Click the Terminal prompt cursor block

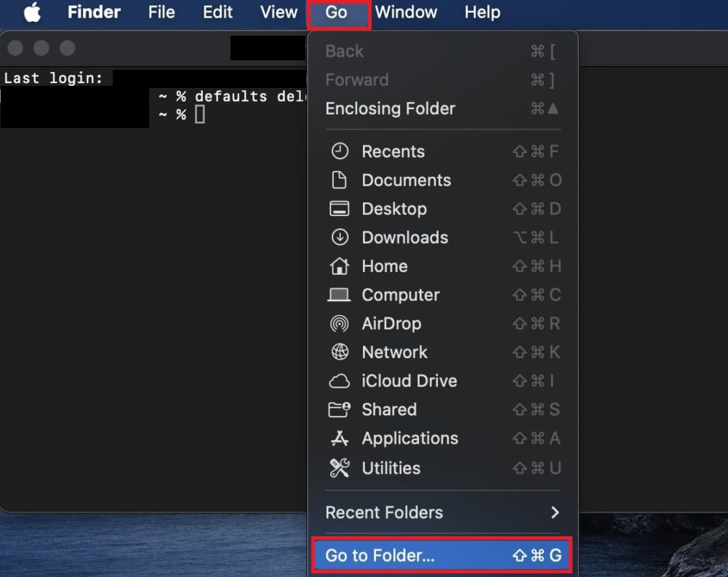pyautogui.click(x=200, y=114)
